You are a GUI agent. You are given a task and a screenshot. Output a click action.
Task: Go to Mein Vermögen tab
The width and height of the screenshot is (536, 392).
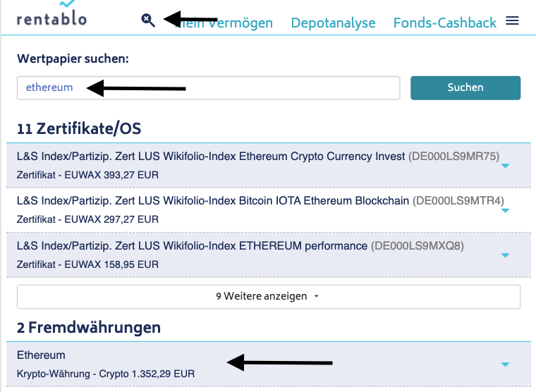(x=226, y=23)
